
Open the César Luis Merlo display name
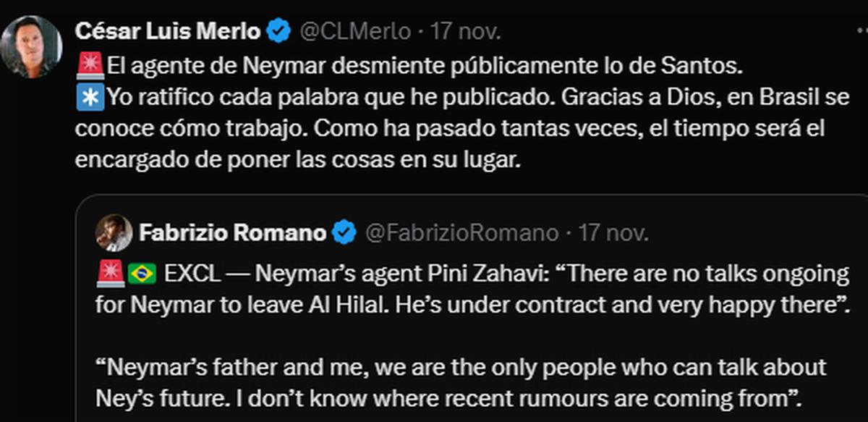point(168,31)
